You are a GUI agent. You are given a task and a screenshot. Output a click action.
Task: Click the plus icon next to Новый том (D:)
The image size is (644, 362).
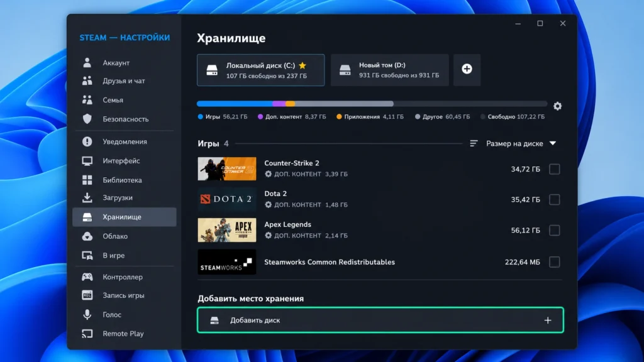tap(467, 69)
